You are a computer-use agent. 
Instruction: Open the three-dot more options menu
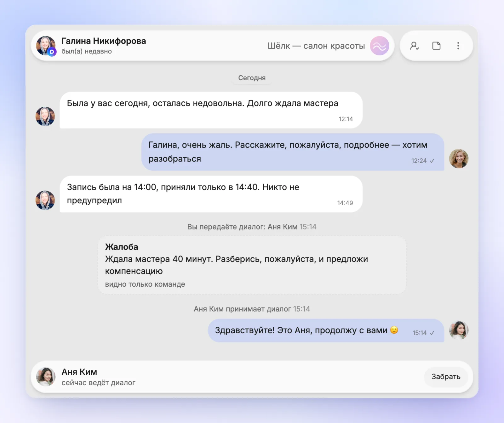pos(458,46)
